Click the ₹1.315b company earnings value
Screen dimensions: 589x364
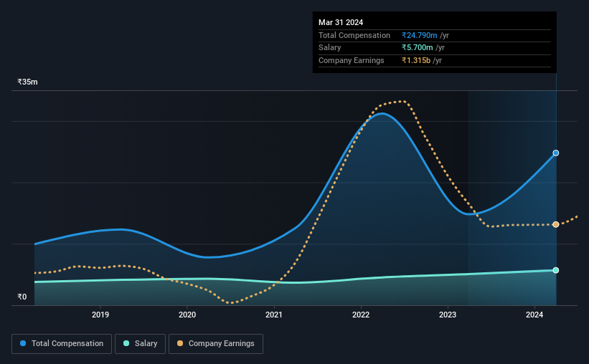[416, 60]
